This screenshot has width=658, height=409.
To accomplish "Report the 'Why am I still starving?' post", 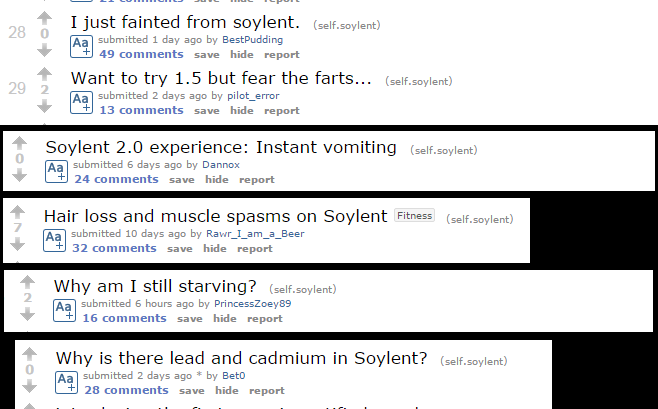I will pos(265,319).
